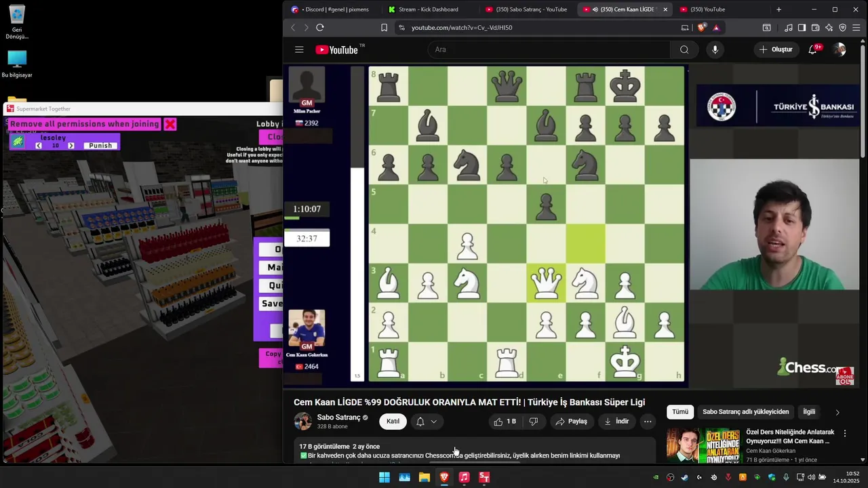The width and height of the screenshot is (868, 488).
Task: Click the address bar URL youtube.com/watch
Action: [462, 28]
